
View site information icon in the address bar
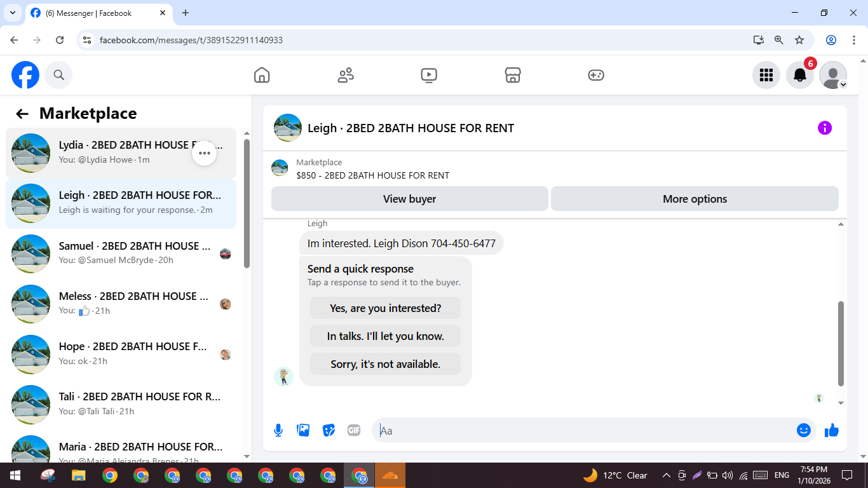pos(88,40)
